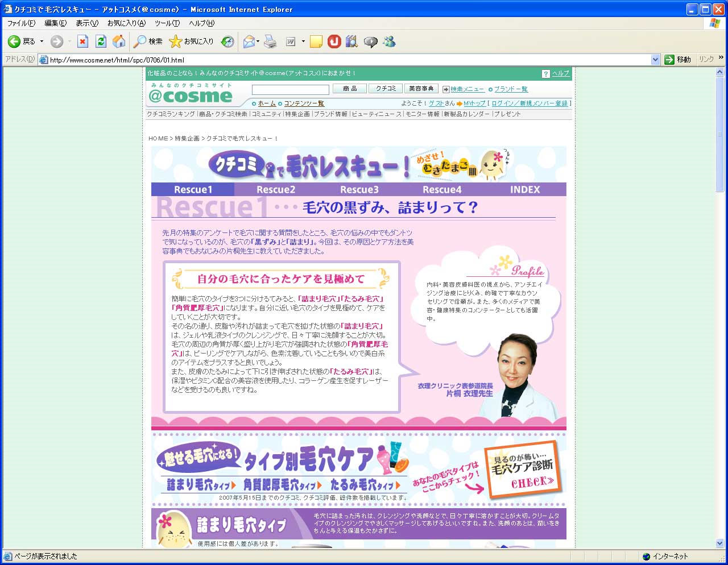Open the Back button history dropdown arrow
The height and width of the screenshot is (565, 728).
pyautogui.click(x=42, y=41)
